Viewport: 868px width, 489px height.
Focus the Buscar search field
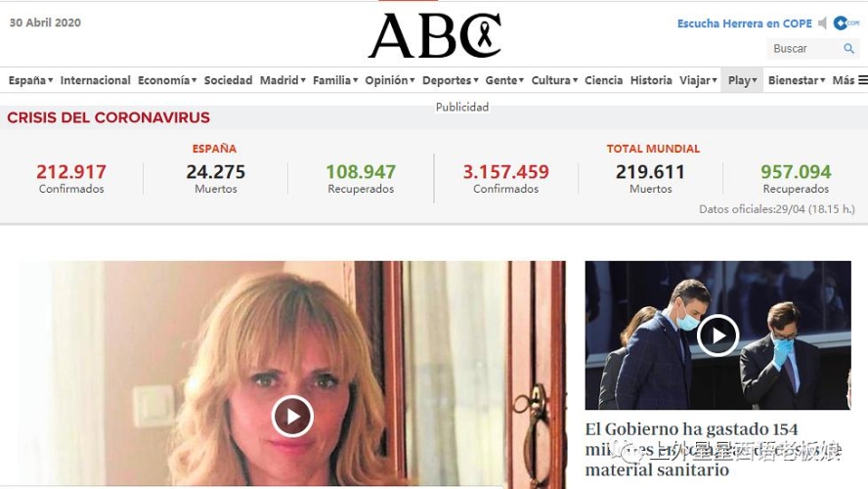804,49
